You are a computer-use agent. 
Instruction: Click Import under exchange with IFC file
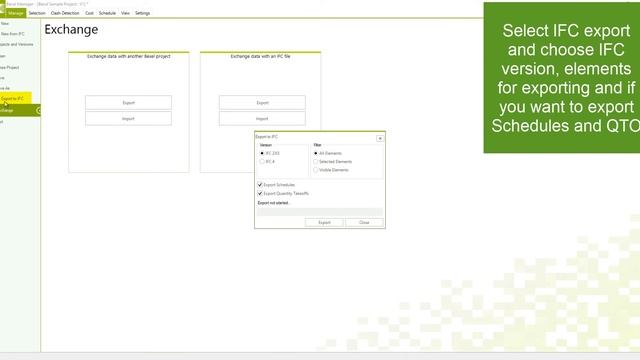262,118
